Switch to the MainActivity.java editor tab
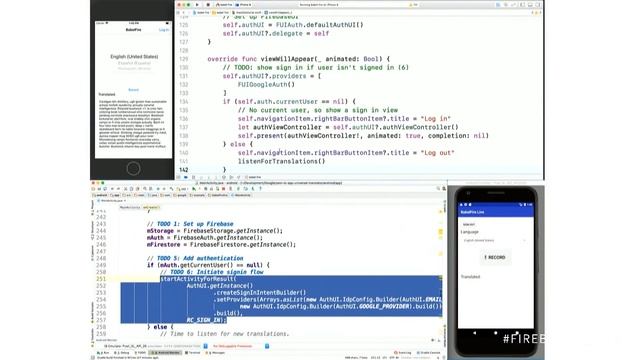 111,201
